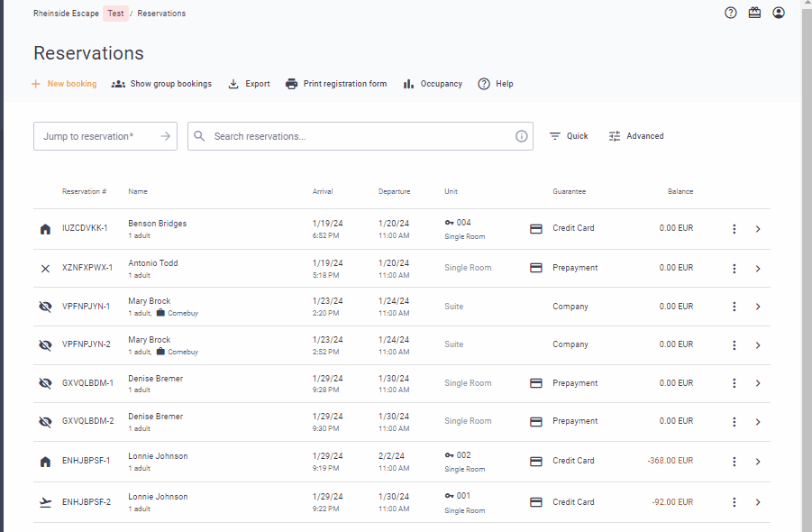Click Comebuy briefcase icon in VPFNPJYN-2 row

(160, 352)
